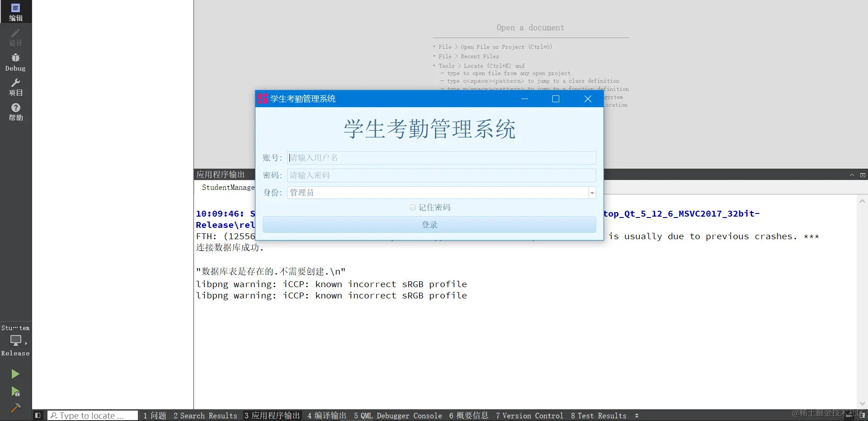The width and height of the screenshot is (868, 421).
Task: Open the Release kit selector monitor icon
Action: (16, 340)
